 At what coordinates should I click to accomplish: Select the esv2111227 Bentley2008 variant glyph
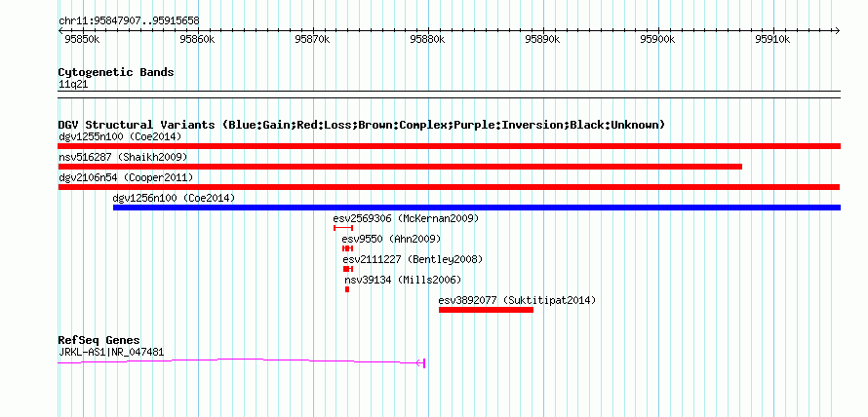point(347,269)
